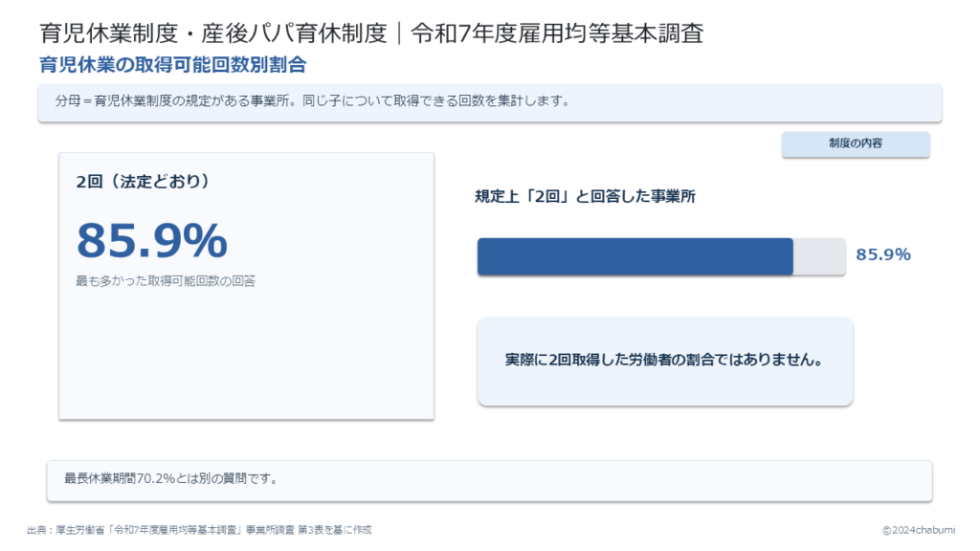
Task: Click the heading 規定上「2回」と回答した事業所
Action: (585, 197)
